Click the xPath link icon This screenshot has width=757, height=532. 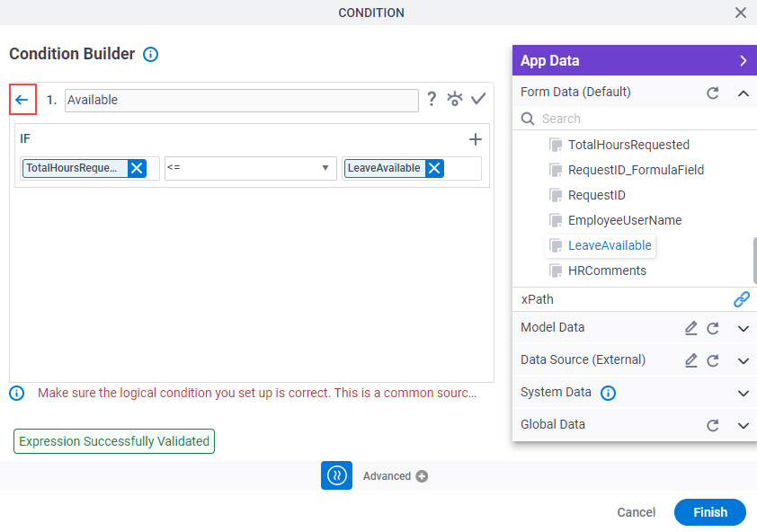point(742,299)
